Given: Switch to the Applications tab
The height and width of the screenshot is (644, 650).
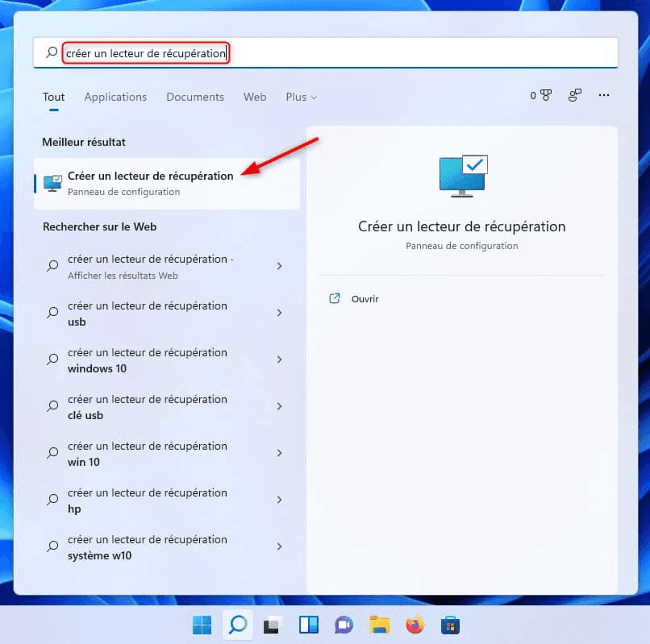Looking at the screenshot, I should pos(115,97).
